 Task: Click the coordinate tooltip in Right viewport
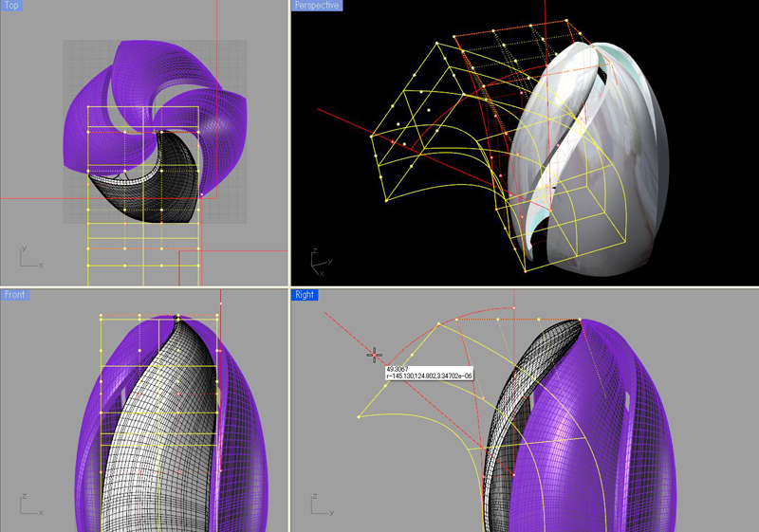click(429, 373)
